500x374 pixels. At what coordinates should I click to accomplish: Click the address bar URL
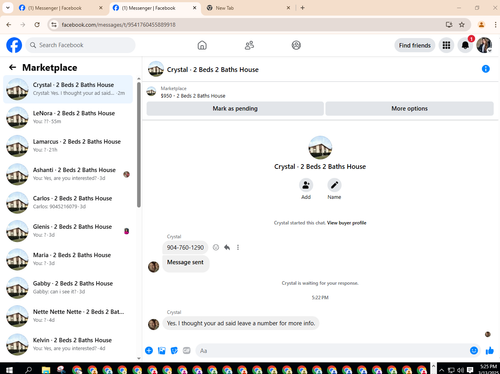click(118, 25)
